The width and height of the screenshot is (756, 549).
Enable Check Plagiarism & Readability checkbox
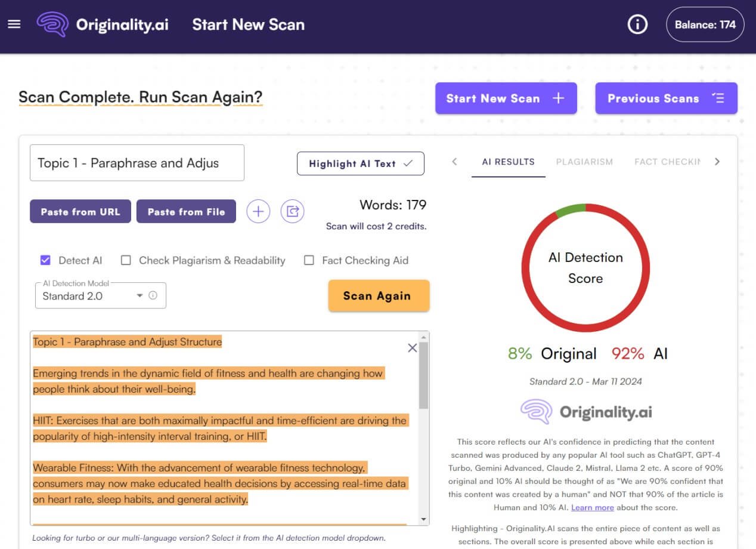click(x=126, y=260)
